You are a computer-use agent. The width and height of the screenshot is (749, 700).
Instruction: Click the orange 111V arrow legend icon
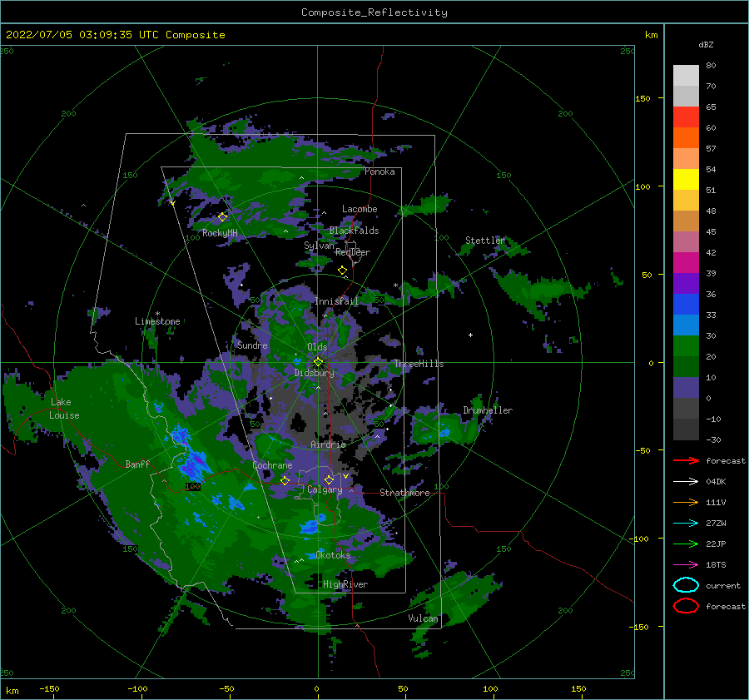pos(686,502)
